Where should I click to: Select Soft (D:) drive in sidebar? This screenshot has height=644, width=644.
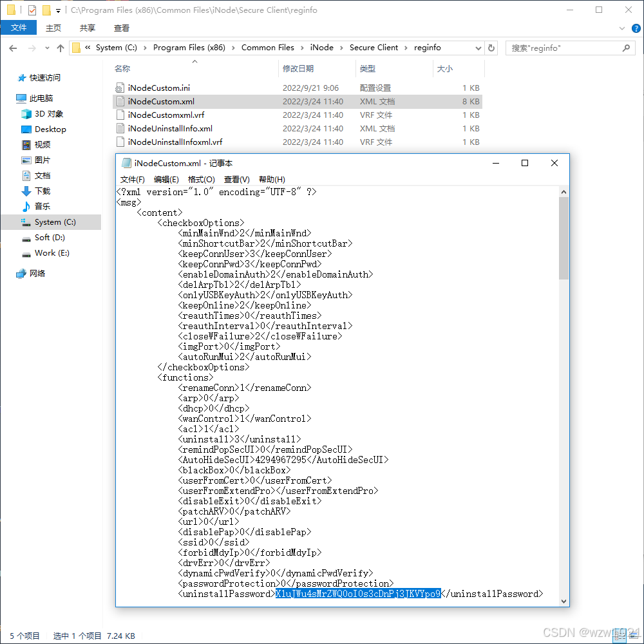coord(43,238)
